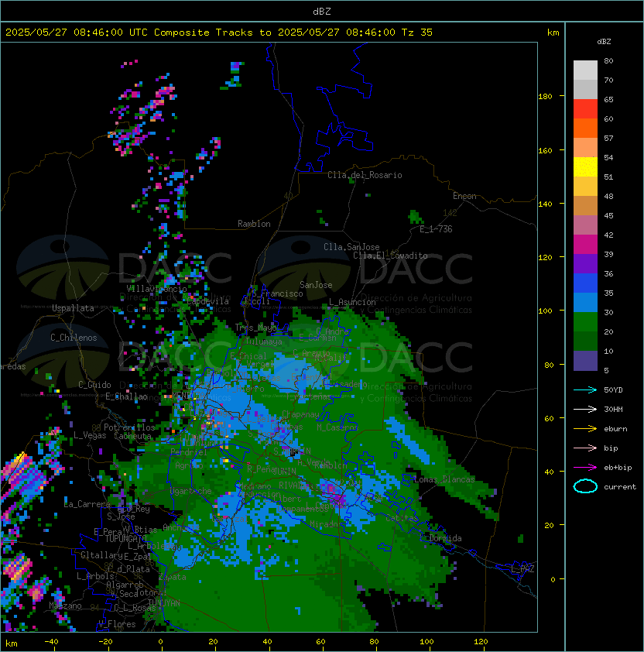Click the 'Dormida' map label
This screenshot has height=652, width=644.
click(445, 538)
